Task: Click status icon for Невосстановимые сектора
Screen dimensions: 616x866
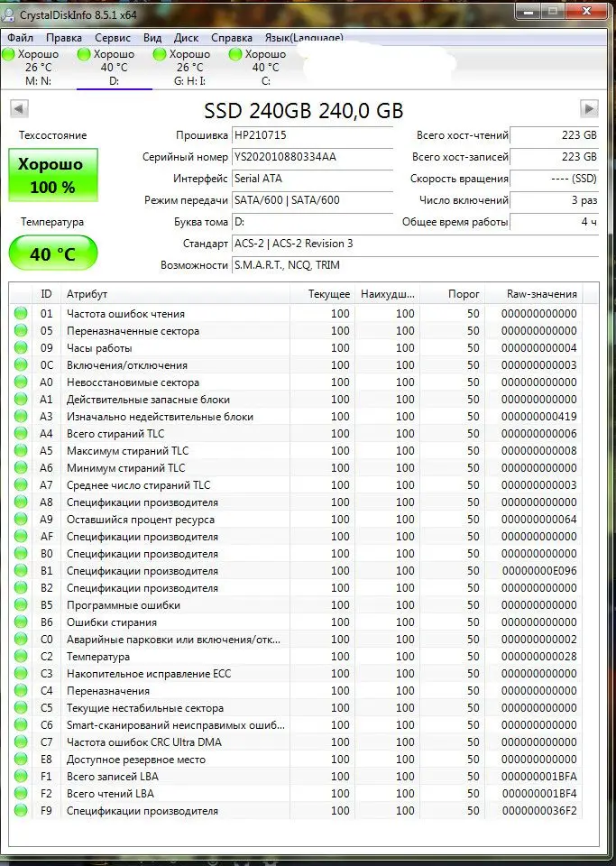Action: (x=21, y=382)
